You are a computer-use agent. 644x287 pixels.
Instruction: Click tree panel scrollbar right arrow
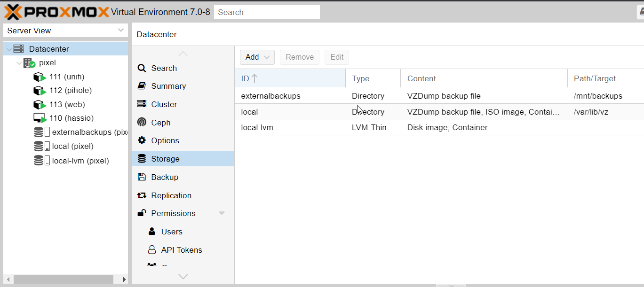[124, 279]
